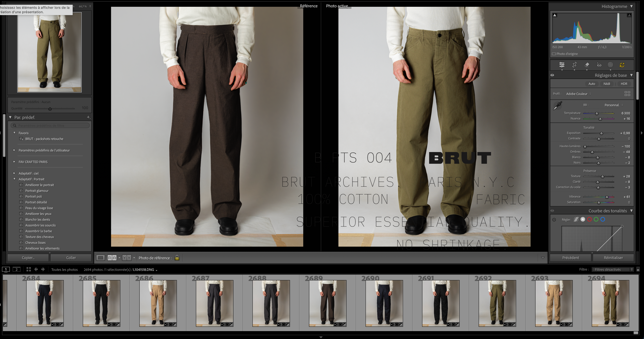Activate the red-eye correction tool

599,65
